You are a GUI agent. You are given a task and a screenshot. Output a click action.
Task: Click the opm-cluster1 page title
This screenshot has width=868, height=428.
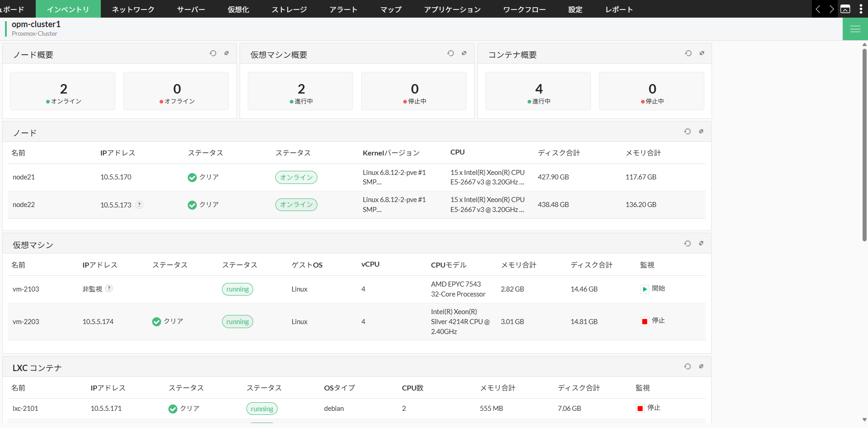[36, 24]
